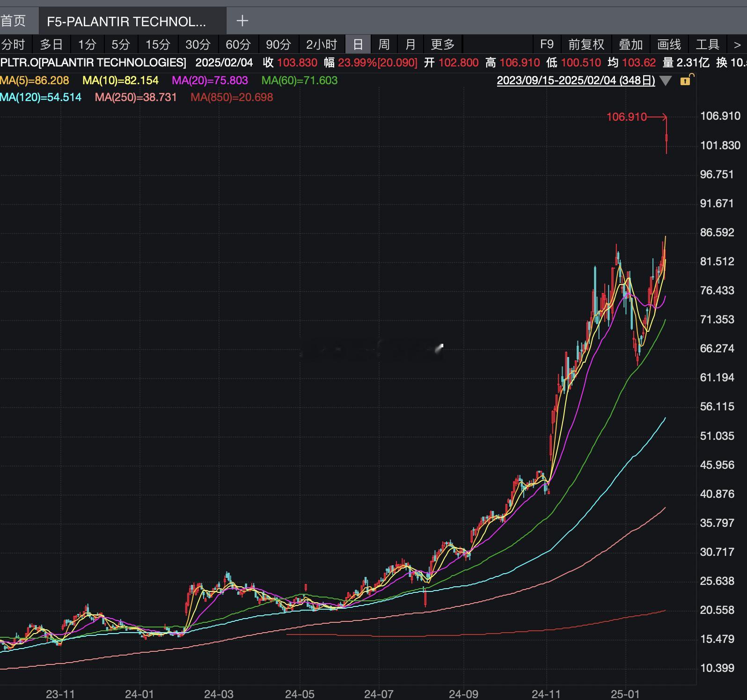Choose the 15分 timeframe
747x700 pixels.
pyautogui.click(x=158, y=44)
